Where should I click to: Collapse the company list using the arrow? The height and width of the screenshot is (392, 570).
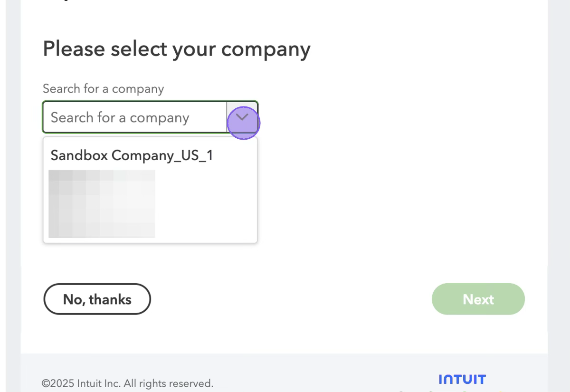(x=242, y=117)
